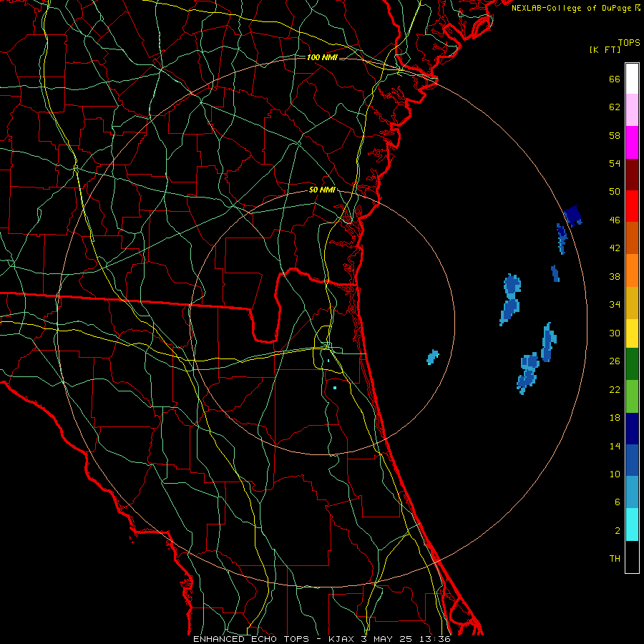This screenshot has height=644, width=644.
Task: Click the "100 NMI" range ring label
Action: pyautogui.click(x=322, y=57)
